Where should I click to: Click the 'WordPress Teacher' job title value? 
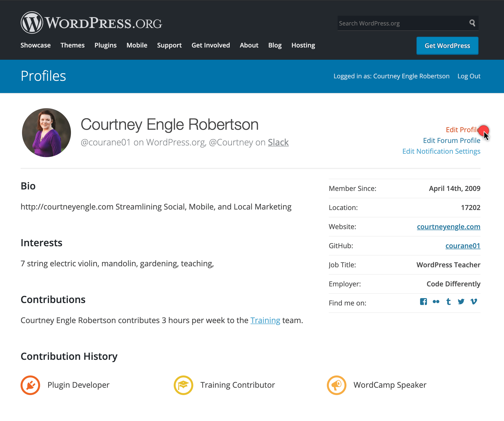click(x=448, y=265)
